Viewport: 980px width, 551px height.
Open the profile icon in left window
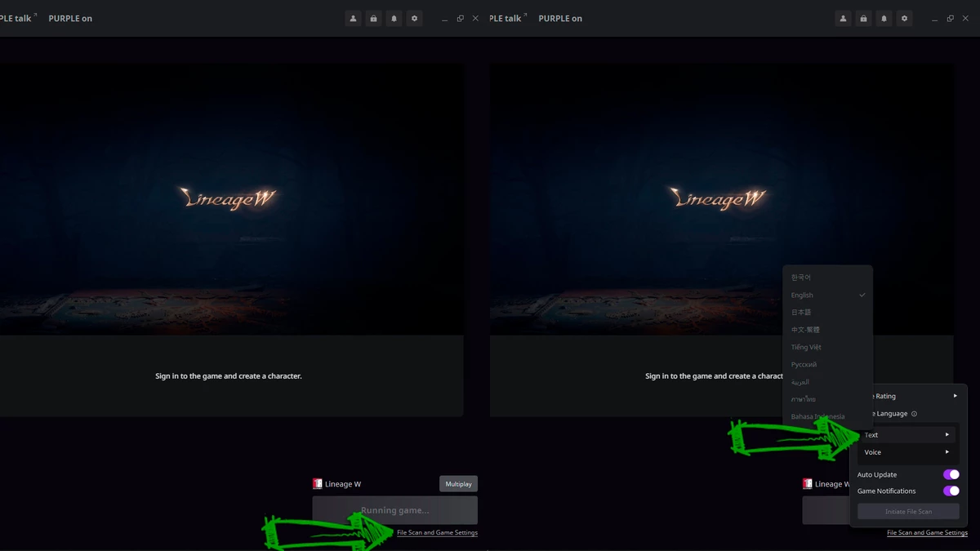(x=353, y=18)
